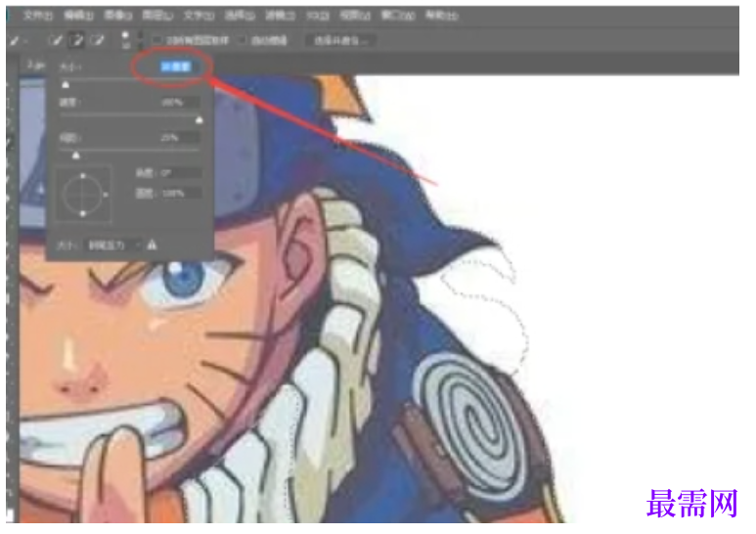This screenshot has width=756, height=534.
Task: Open the 图层 menu
Action: click(157, 16)
